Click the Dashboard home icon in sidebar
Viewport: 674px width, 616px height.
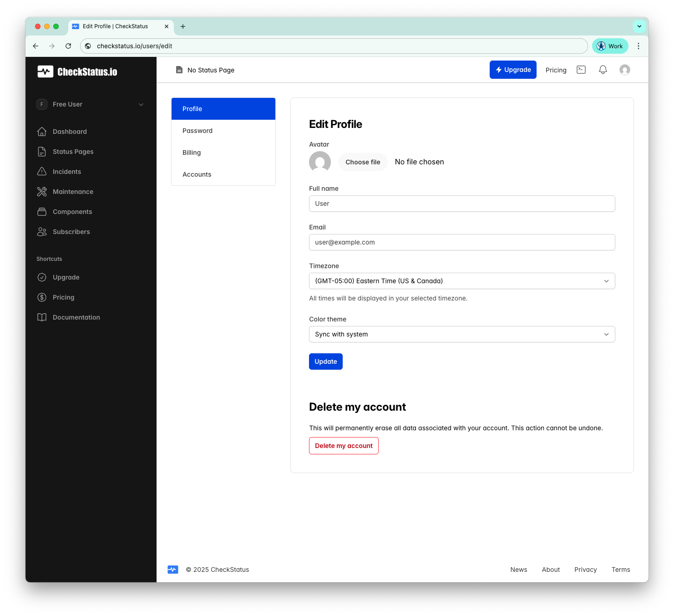[x=42, y=132]
